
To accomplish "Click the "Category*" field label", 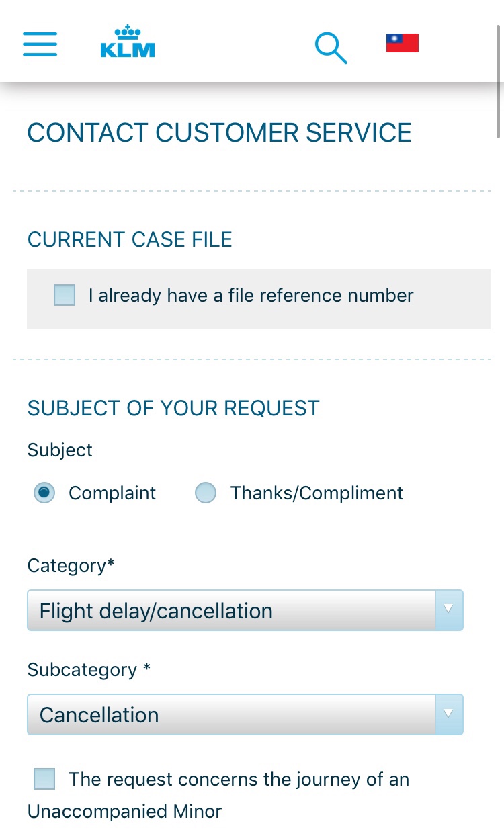I will click(71, 566).
